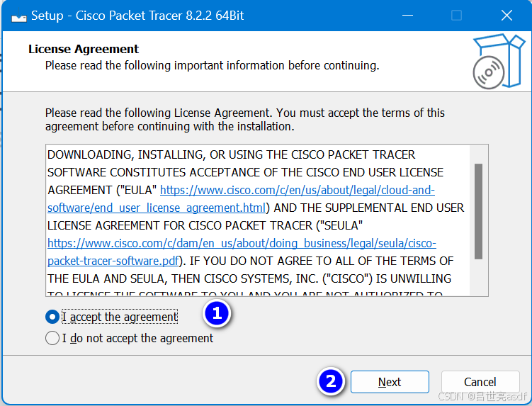This screenshot has height=406, width=532.
Task: Click 'Setup - Cisco Packet Tracer 8.2.2 64Bit' title
Action: click(137, 16)
